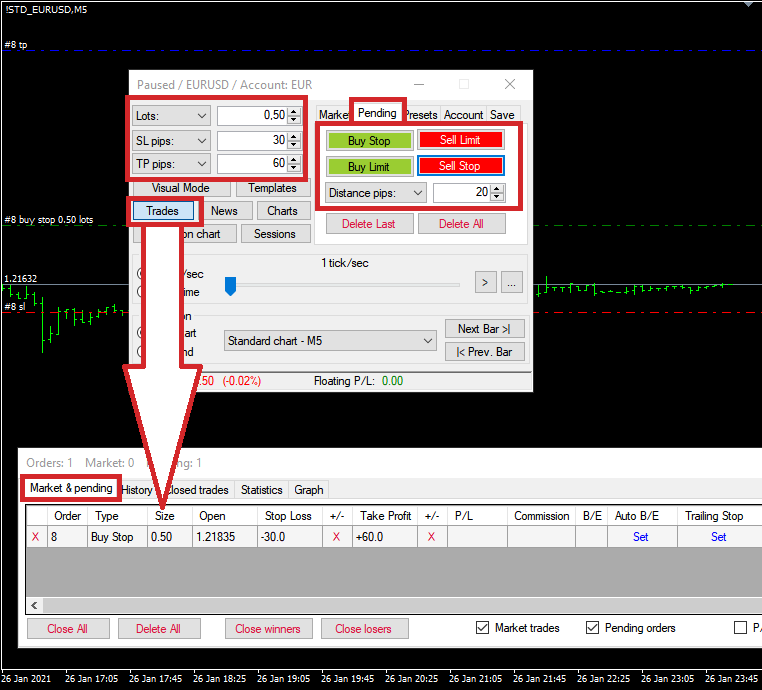The height and width of the screenshot is (690, 762).
Task: Click the Sell Limit button
Action: pos(460,140)
